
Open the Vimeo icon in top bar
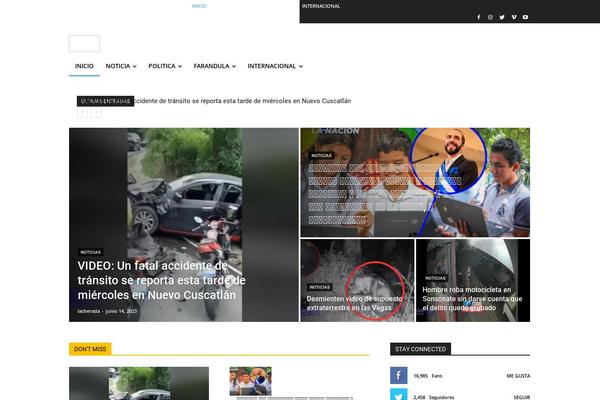(514, 17)
